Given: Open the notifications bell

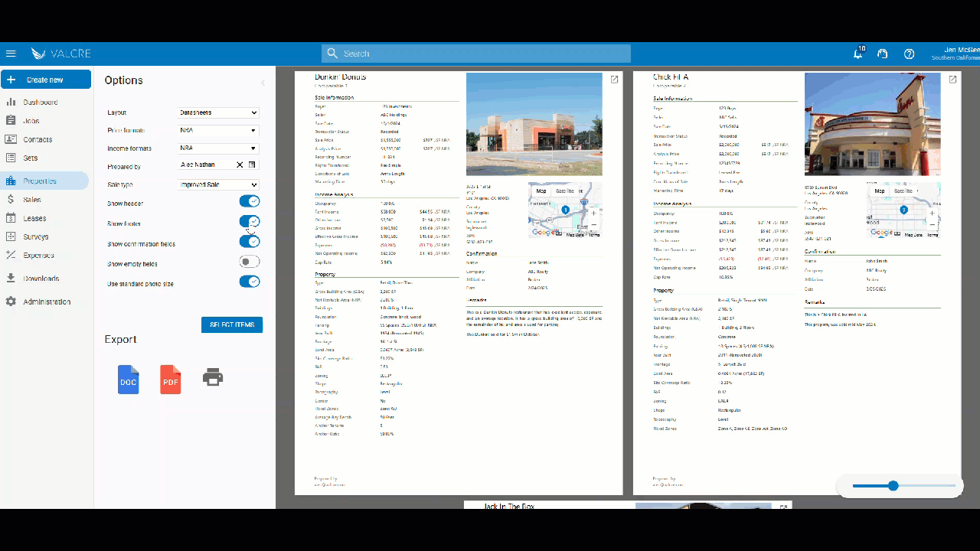Looking at the screenshot, I should pyautogui.click(x=858, y=54).
